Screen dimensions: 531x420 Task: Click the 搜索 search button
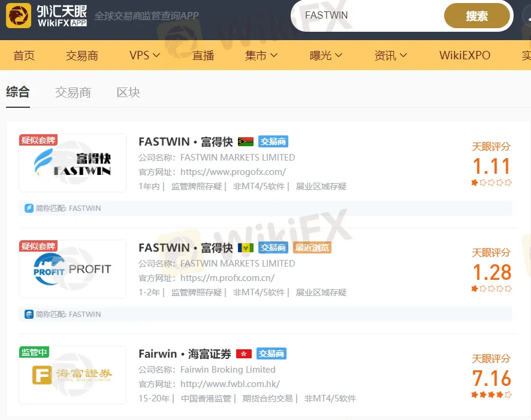click(x=477, y=16)
